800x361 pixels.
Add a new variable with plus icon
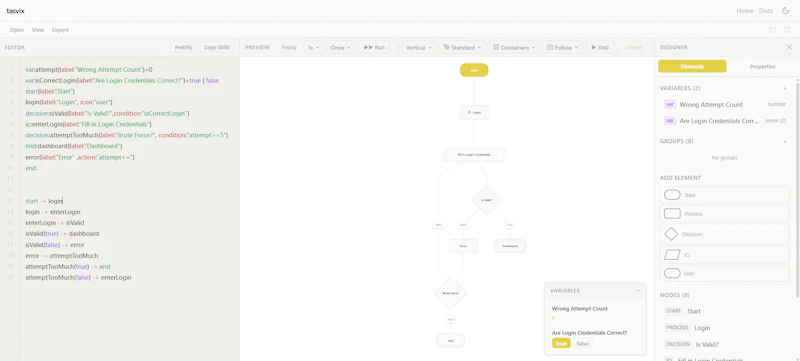(x=785, y=88)
